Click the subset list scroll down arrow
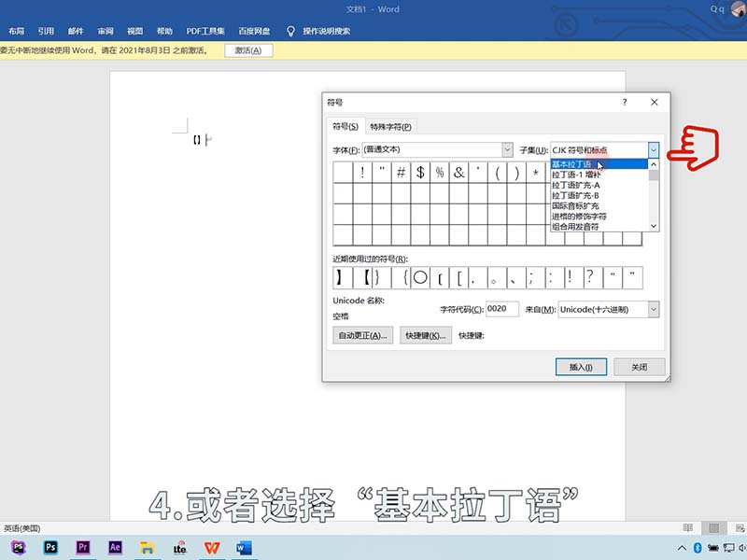The image size is (747, 560). click(654, 226)
